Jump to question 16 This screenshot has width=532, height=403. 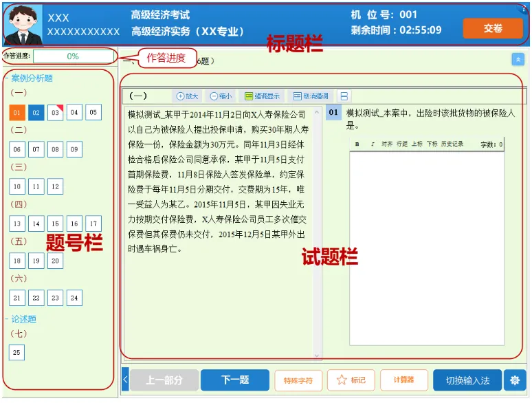click(74, 224)
